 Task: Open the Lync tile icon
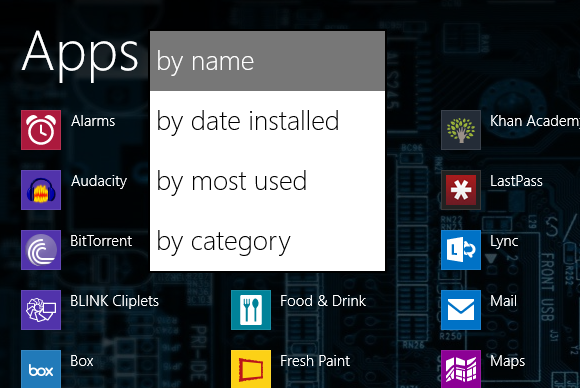pos(461,250)
